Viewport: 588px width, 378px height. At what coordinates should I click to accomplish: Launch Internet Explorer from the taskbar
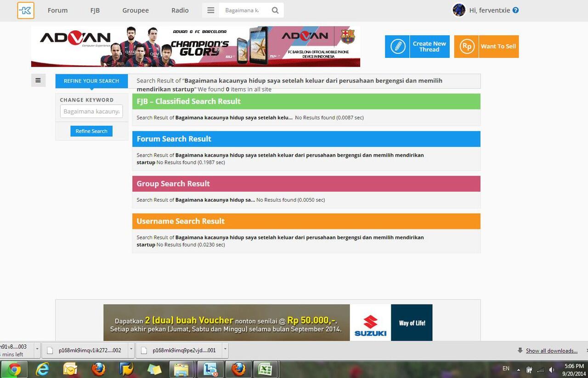coord(43,369)
